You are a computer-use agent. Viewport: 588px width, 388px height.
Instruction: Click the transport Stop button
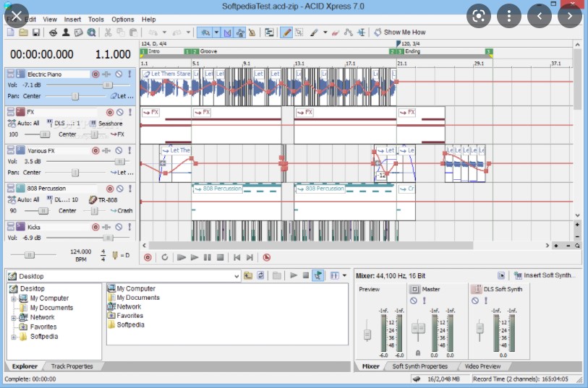pos(221,258)
